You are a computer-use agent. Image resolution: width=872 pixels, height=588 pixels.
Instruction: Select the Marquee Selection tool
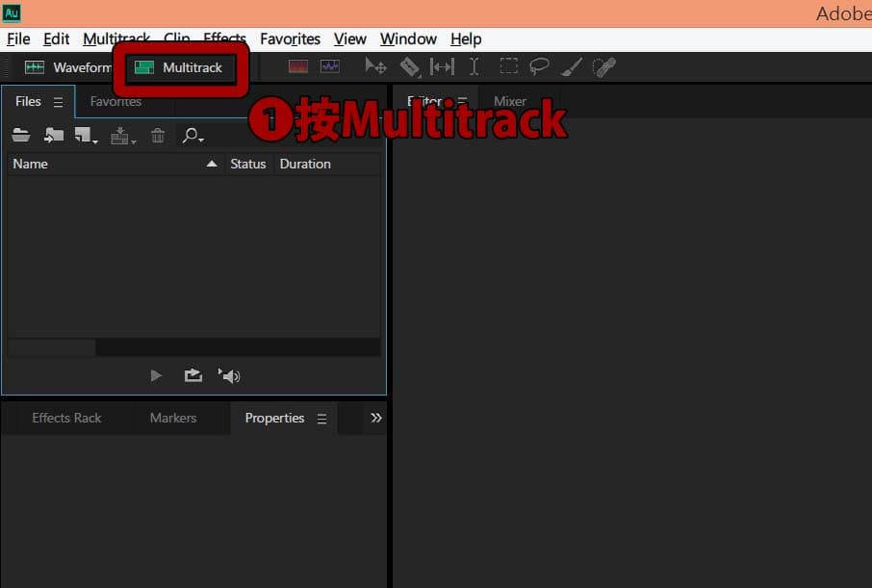point(508,66)
